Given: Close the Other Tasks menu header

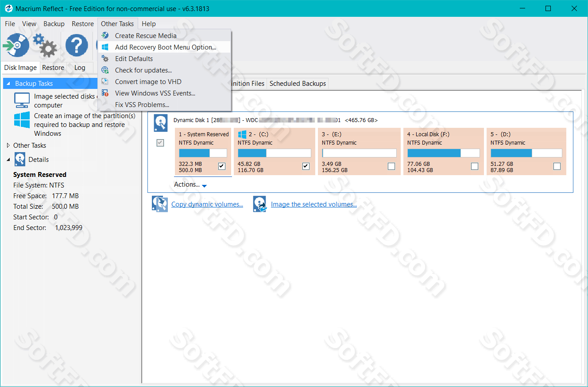Looking at the screenshot, I should click(x=117, y=24).
